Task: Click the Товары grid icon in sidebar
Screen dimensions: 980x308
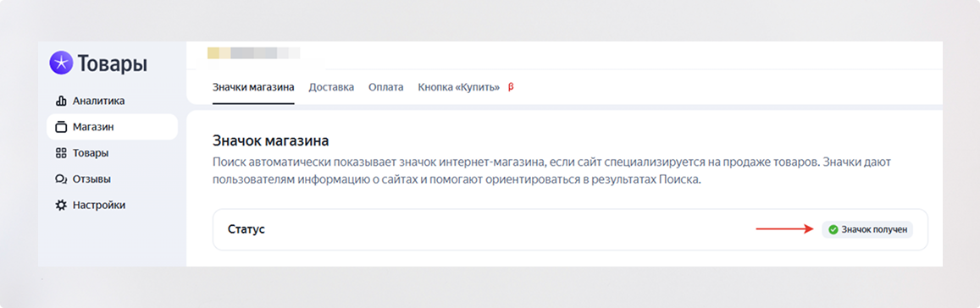Action: tap(61, 153)
